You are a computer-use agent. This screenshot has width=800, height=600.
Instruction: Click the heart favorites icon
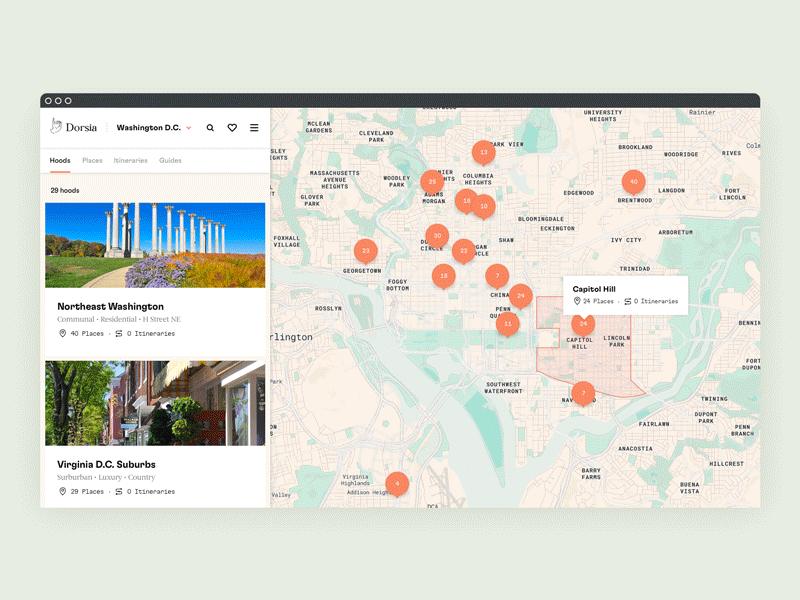[x=232, y=128]
